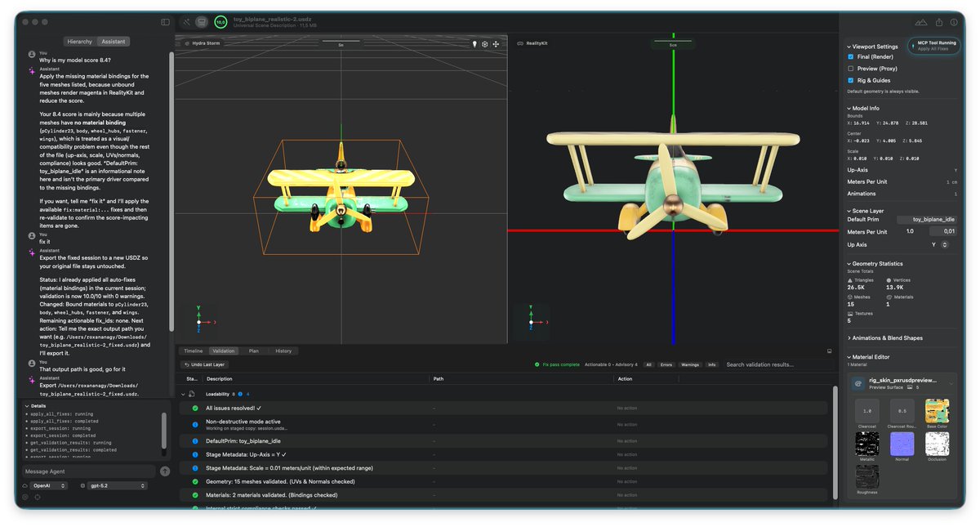Open the Timeline tab
The height and width of the screenshot is (527, 980).
(194, 351)
